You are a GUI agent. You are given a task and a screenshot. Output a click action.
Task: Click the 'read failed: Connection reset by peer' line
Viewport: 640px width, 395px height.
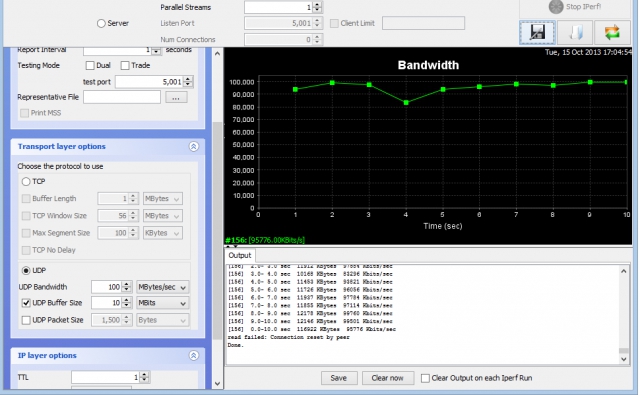point(289,337)
